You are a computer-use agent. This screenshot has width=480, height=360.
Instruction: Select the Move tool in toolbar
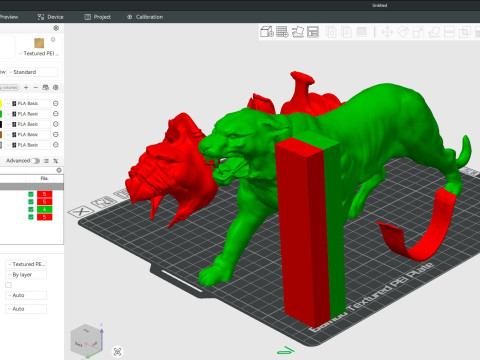pyautogui.click(x=387, y=32)
